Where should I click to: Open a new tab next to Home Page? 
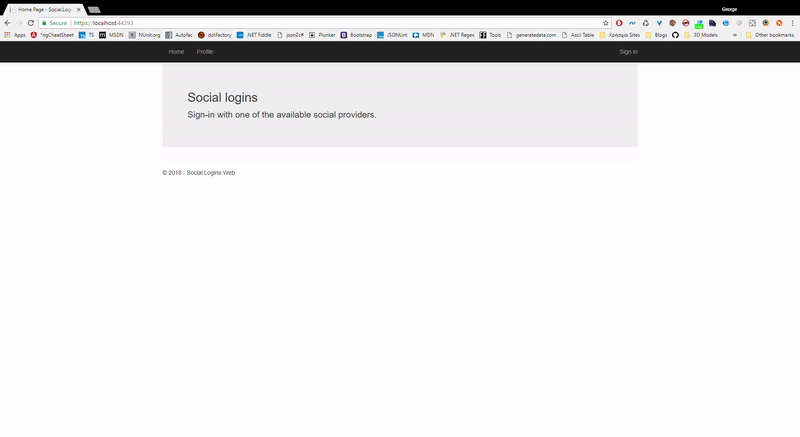tap(94, 10)
